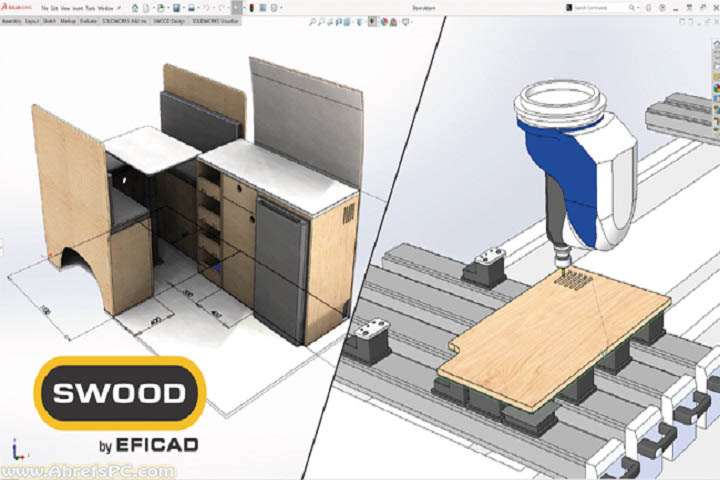Click the SOLIDWORKS logo

tap(17, 7)
